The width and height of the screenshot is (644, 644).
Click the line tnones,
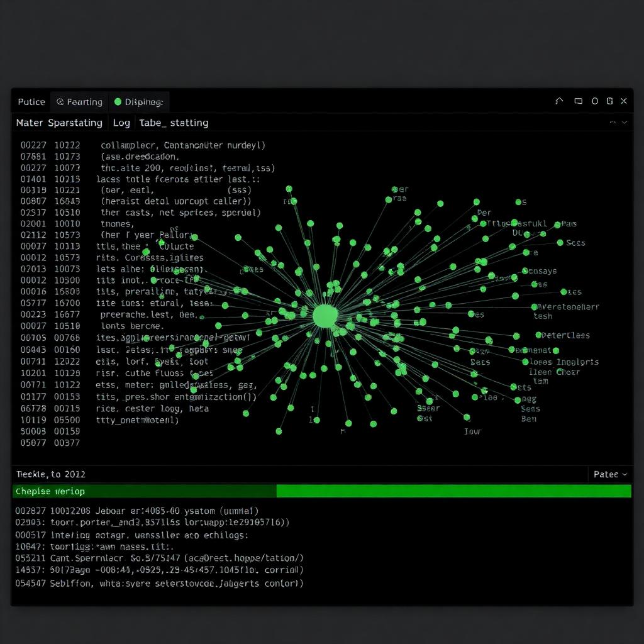tap(117, 224)
